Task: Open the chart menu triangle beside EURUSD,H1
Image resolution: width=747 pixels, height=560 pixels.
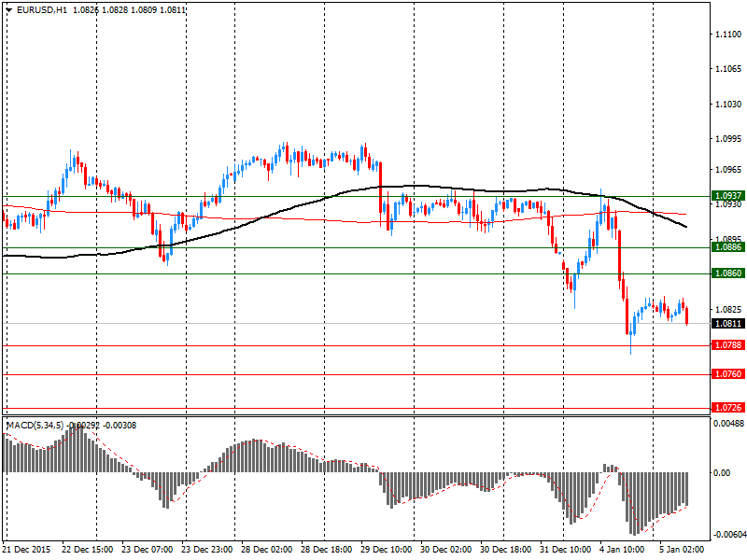Action: tap(8, 10)
